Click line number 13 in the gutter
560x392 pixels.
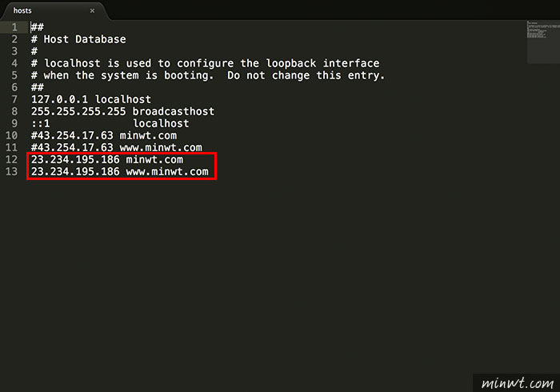11,171
